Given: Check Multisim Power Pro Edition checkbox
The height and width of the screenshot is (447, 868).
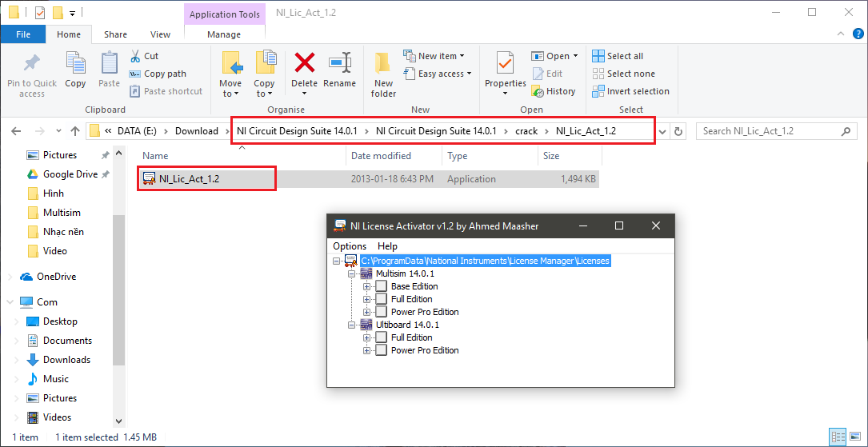Looking at the screenshot, I should pyautogui.click(x=381, y=312).
